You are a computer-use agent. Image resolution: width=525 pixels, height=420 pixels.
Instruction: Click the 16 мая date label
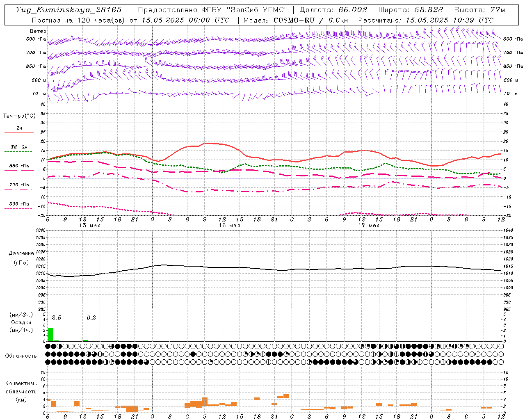coord(229,226)
